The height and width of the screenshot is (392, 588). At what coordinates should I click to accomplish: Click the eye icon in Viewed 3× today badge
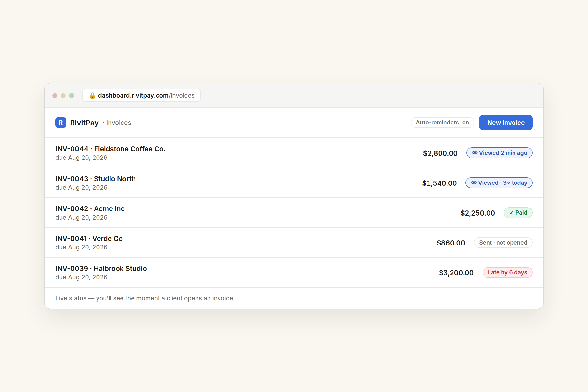click(x=474, y=183)
